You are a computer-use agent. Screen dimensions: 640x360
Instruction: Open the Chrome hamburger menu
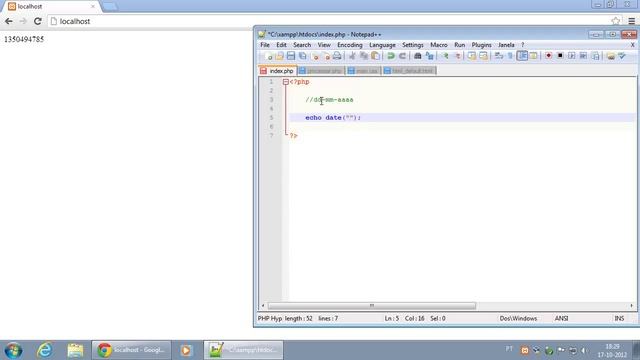(x=631, y=21)
